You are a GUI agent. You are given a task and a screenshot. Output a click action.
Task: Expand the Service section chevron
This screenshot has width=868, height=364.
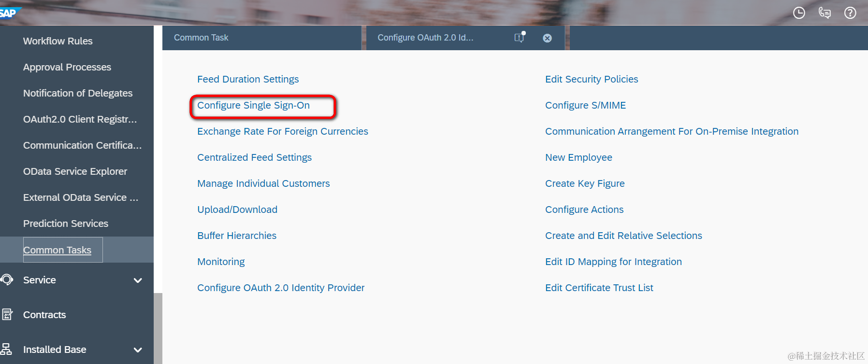tap(138, 280)
